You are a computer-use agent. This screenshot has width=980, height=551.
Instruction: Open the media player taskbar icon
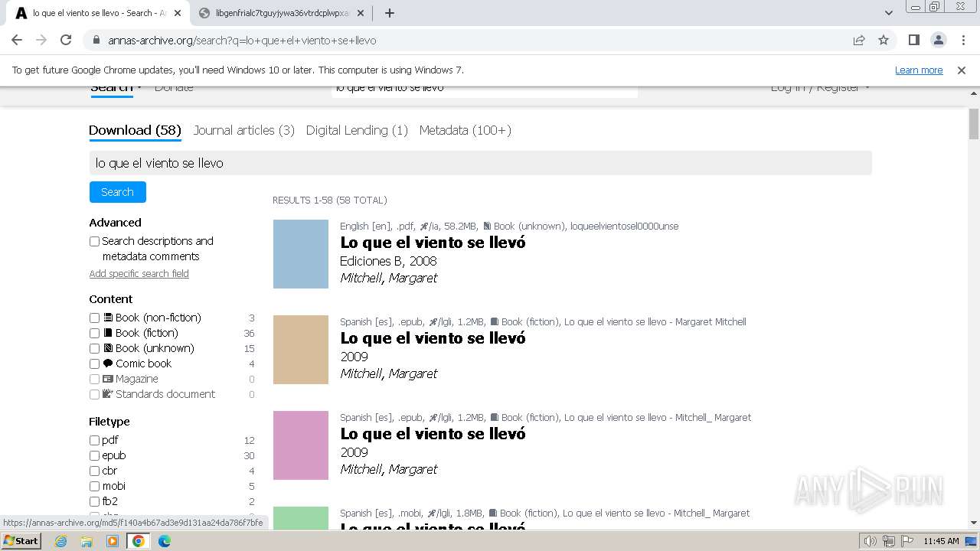pos(113,541)
